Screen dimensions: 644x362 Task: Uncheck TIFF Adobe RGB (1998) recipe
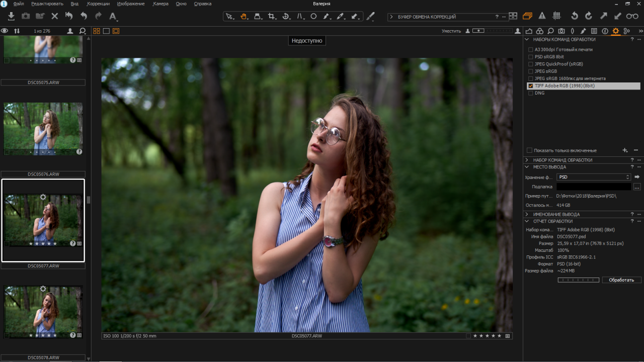[x=530, y=86]
